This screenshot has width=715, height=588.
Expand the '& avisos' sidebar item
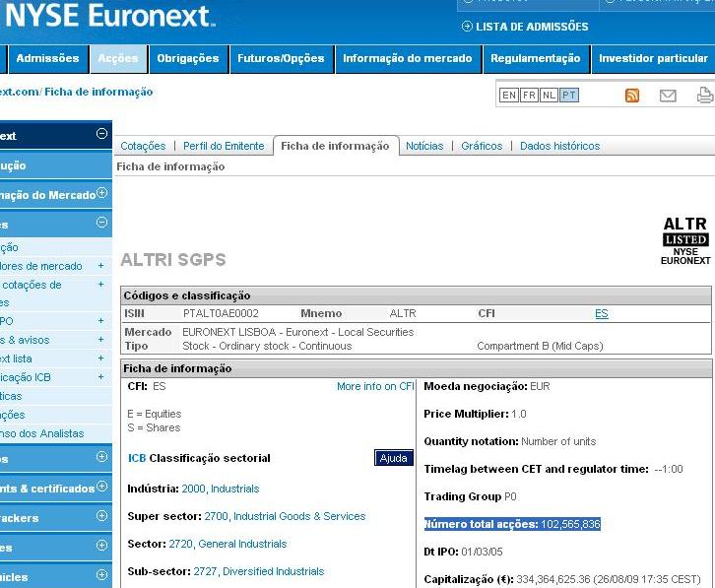pos(100,340)
